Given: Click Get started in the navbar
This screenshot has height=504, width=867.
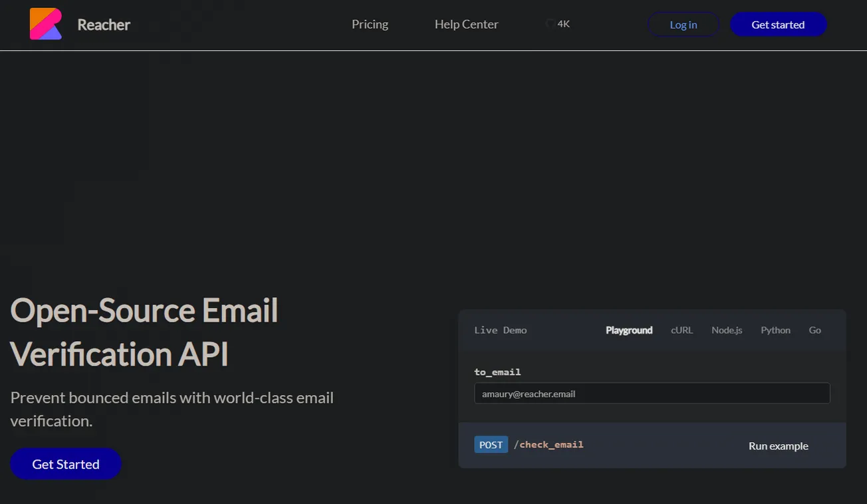Looking at the screenshot, I should [778, 24].
